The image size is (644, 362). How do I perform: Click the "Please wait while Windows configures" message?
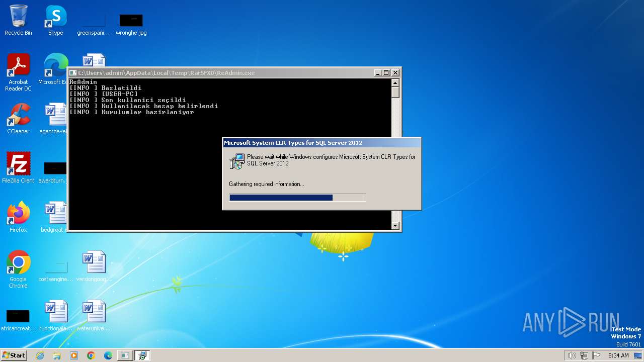tap(331, 160)
